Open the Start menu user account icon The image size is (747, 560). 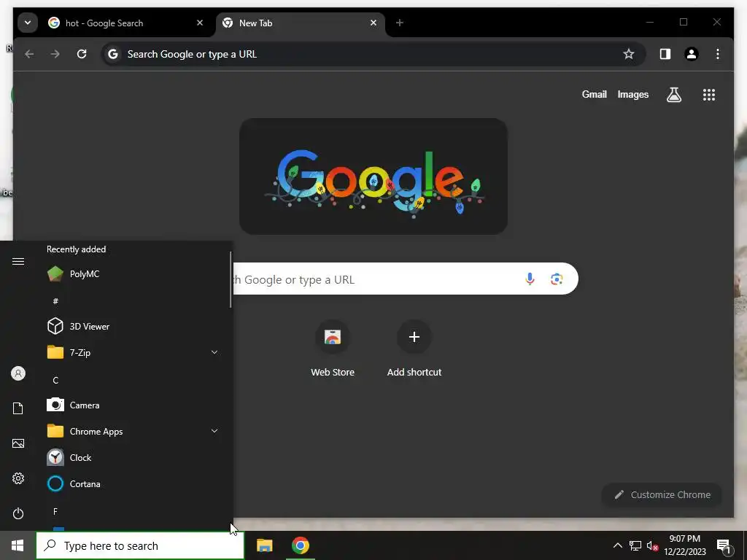pyautogui.click(x=18, y=373)
